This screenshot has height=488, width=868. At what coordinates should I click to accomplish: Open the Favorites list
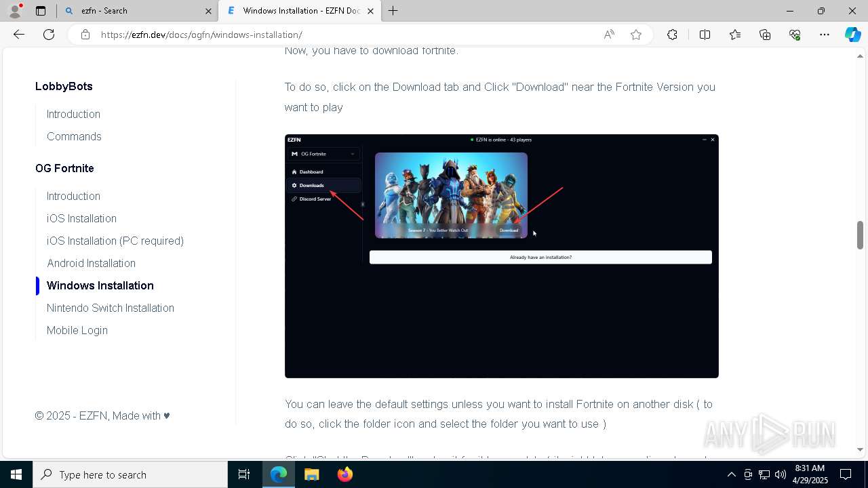pos(735,35)
